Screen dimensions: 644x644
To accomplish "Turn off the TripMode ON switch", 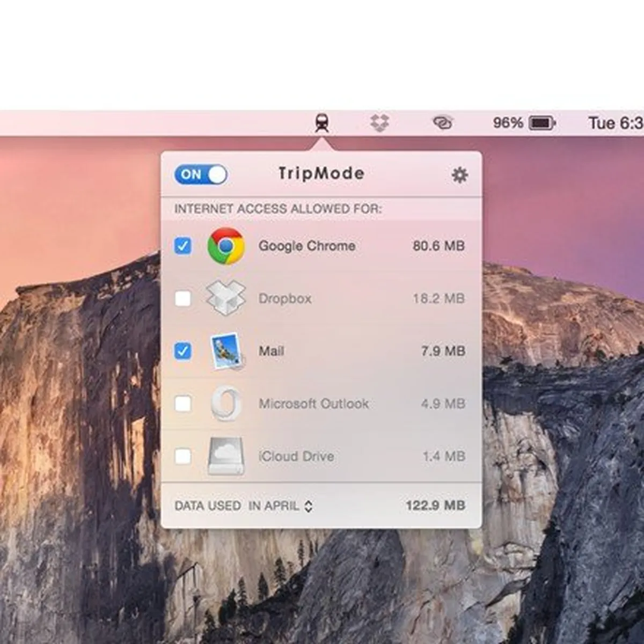I will tap(201, 174).
